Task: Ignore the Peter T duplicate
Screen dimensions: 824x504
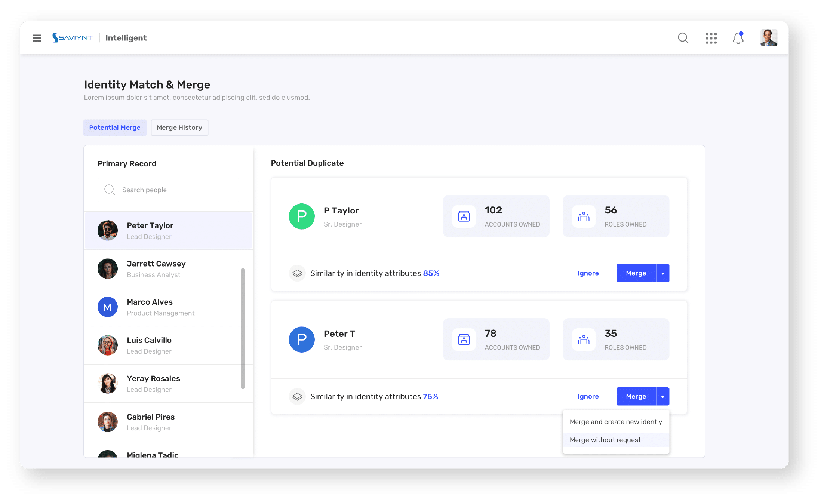Action: [588, 396]
